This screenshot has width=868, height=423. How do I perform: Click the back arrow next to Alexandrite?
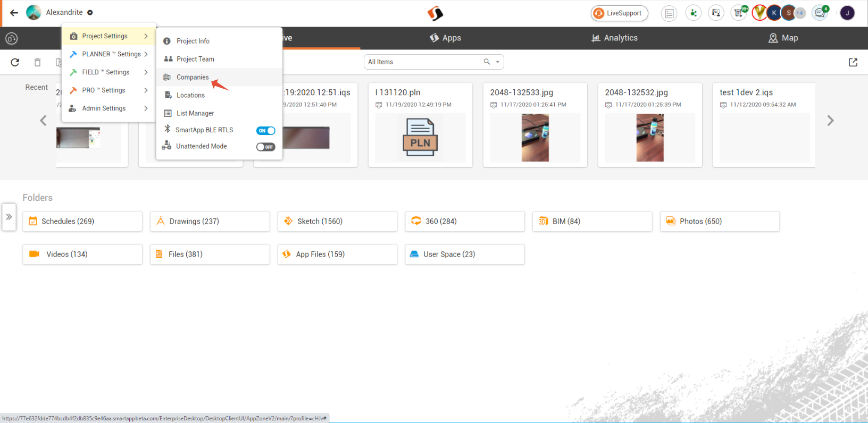click(14, 13)
